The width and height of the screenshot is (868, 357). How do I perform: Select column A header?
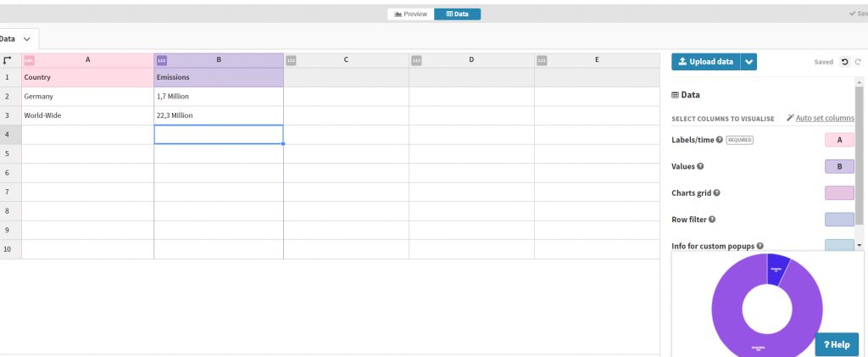click(x=87, y=59)
